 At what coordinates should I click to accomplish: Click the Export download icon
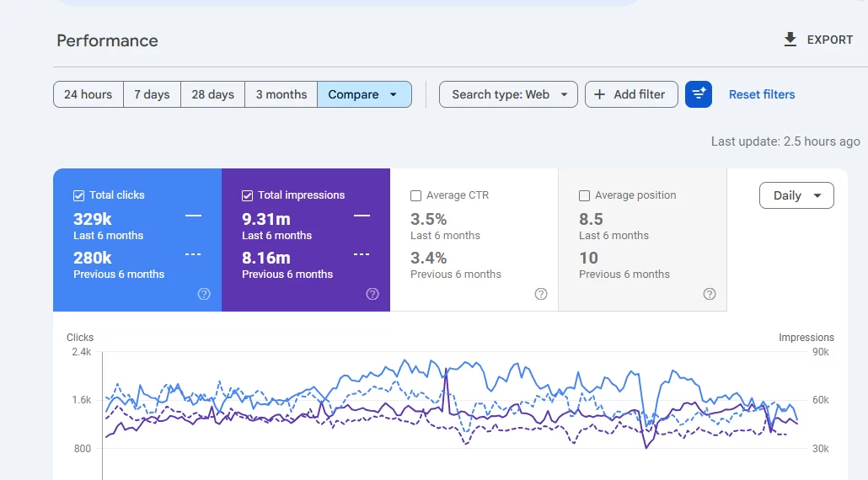click(790, 40)
